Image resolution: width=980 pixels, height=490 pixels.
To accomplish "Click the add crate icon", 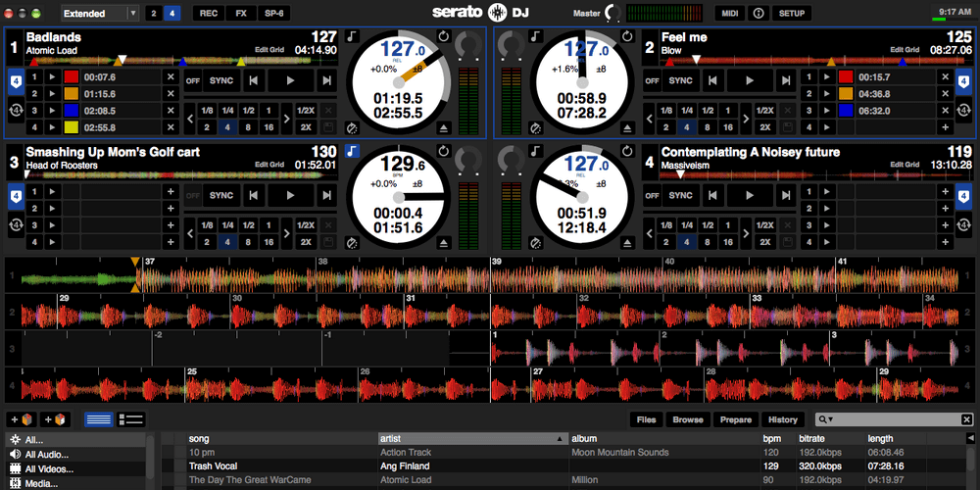I will (x=22, y=419).
